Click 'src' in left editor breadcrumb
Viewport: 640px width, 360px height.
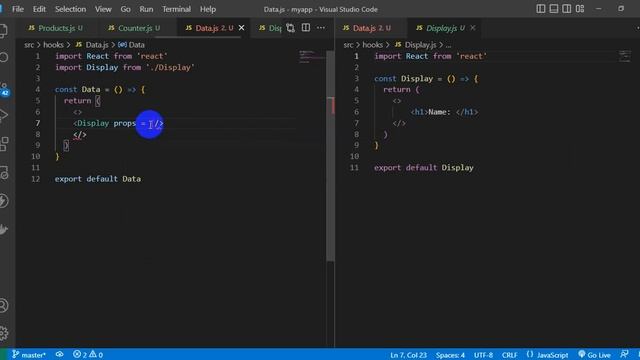pos(29,45)
